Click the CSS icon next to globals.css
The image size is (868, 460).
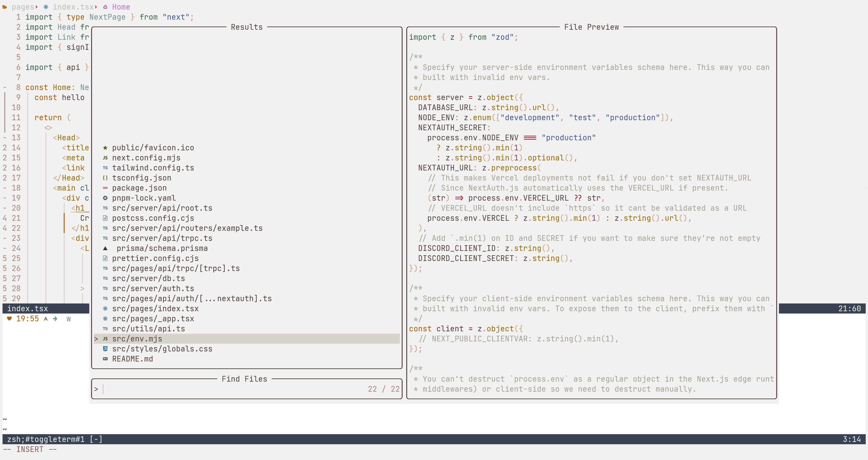click(105, 349)
